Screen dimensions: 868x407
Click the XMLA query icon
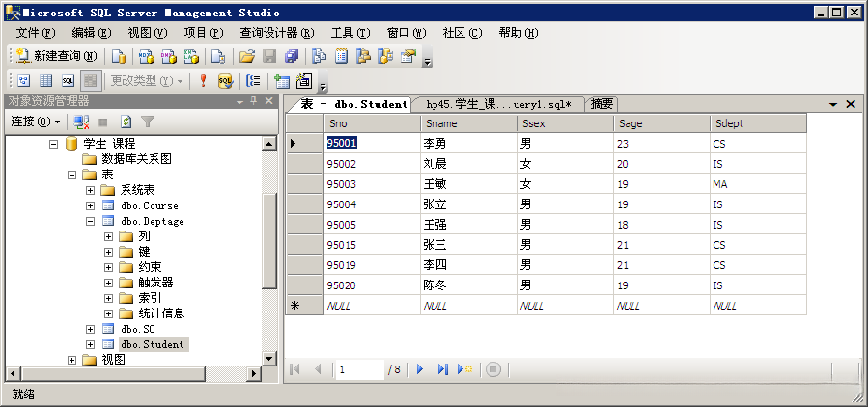point(191,56)
